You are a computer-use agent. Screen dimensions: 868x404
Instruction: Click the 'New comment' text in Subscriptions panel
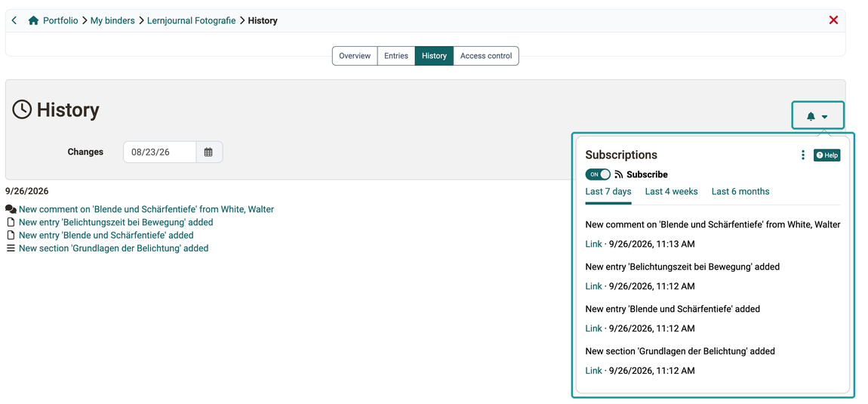(x=713, y=224)
